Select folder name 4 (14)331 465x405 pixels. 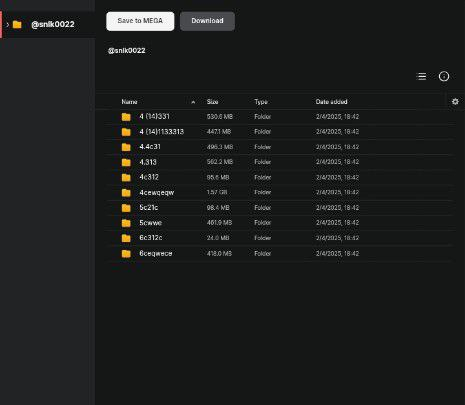tap(154, 116)
